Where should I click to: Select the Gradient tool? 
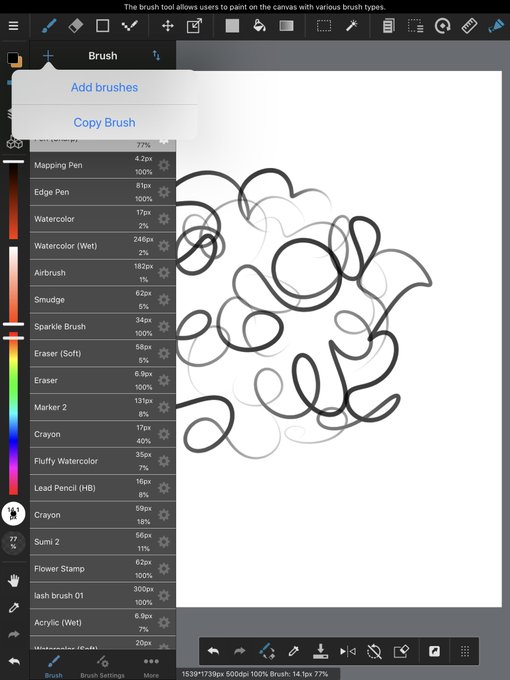(286, 26)
